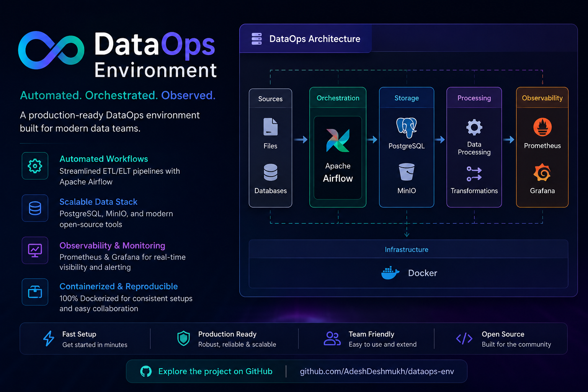Click the Automated Workflows gear icon
Screen dimensions: 588x392
click(x=35, y=166)
